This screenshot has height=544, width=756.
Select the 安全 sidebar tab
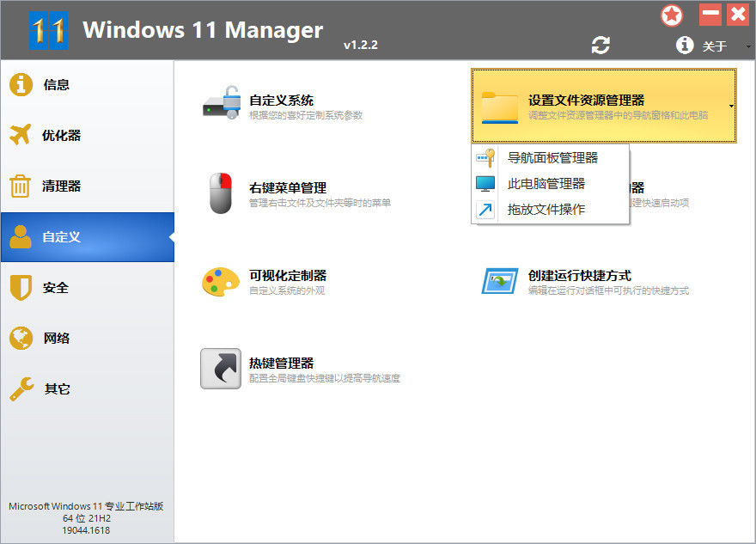[88, 288]
